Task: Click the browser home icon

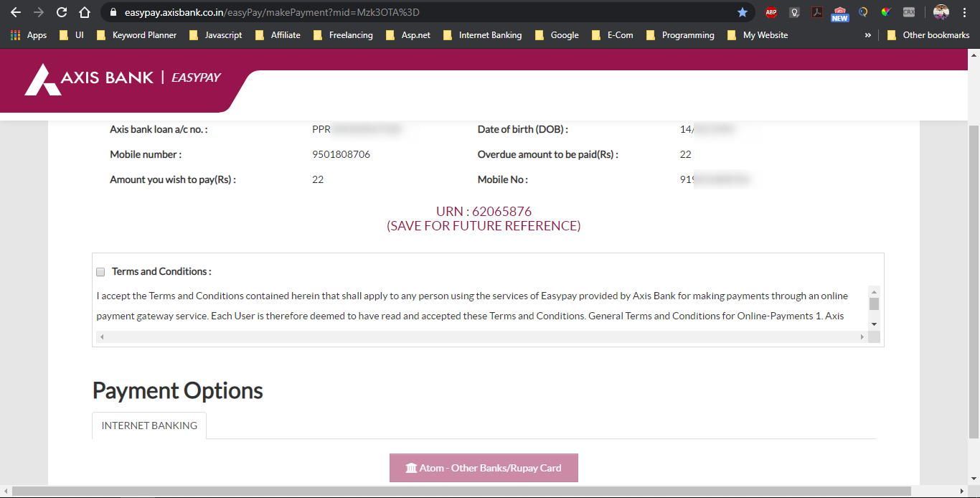Action: pos(85,11)
